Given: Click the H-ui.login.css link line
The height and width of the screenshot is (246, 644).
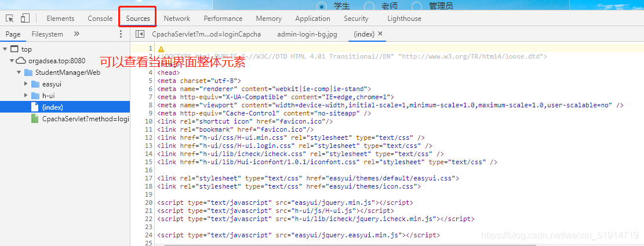Looking at the screenshot, I should pyautogui.click(x=294, y=146).
